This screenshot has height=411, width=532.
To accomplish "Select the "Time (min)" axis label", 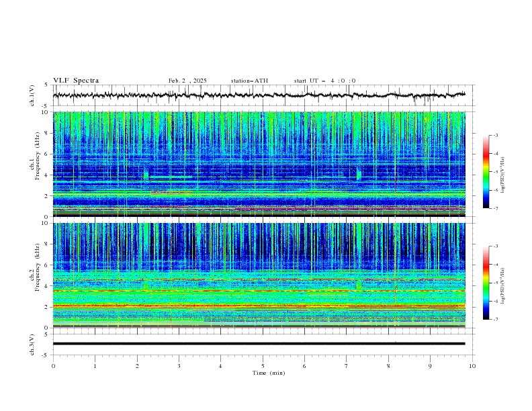I will [269, 373].
